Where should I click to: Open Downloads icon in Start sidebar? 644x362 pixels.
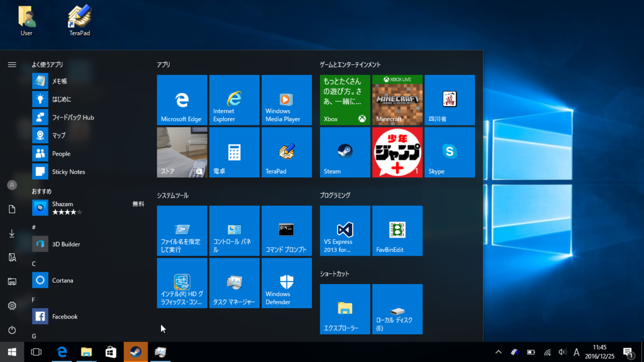[x=12, y=233]
